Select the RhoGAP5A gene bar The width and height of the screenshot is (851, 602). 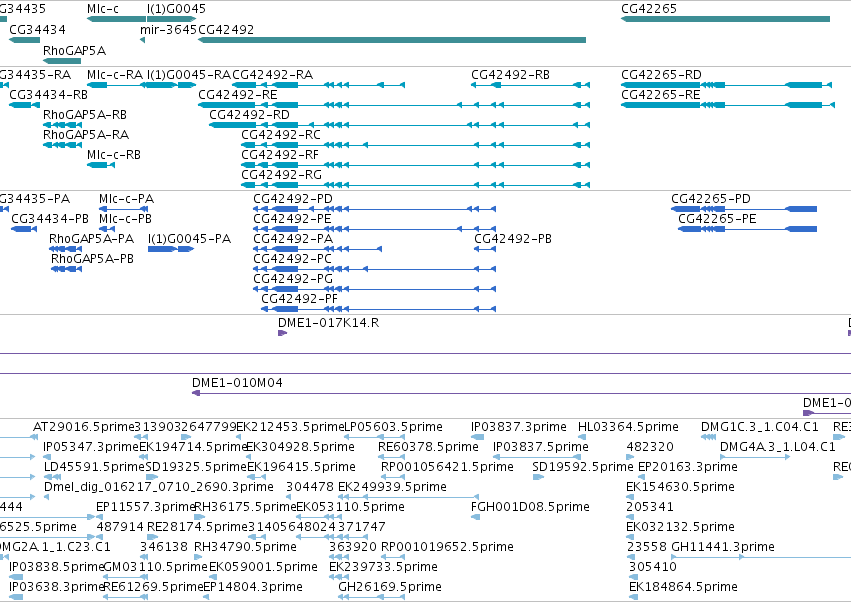(62, 61)
